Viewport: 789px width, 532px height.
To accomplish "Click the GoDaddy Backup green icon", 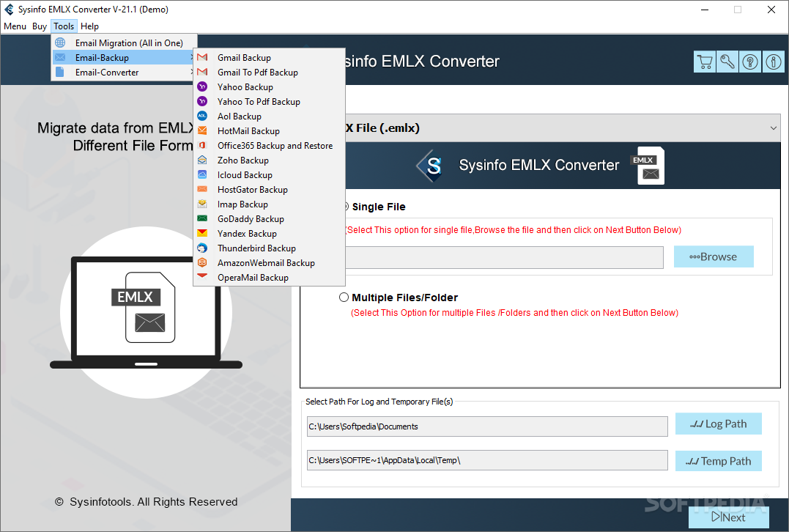I will coord(202,218).
